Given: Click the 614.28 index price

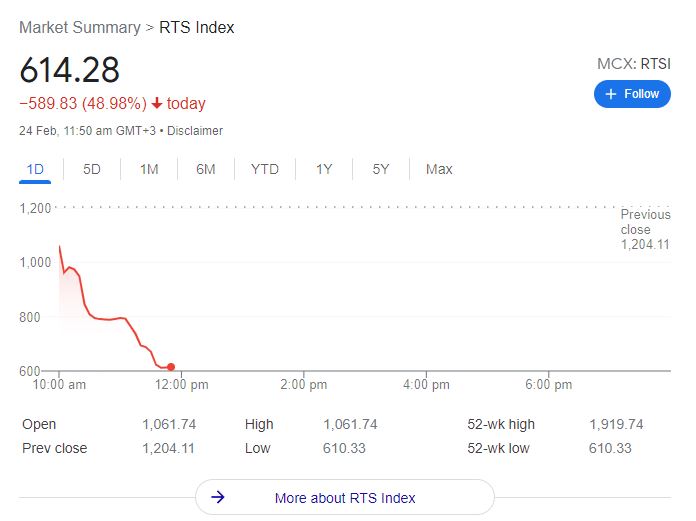Looking at the screenshot, I should click(70, 70).
